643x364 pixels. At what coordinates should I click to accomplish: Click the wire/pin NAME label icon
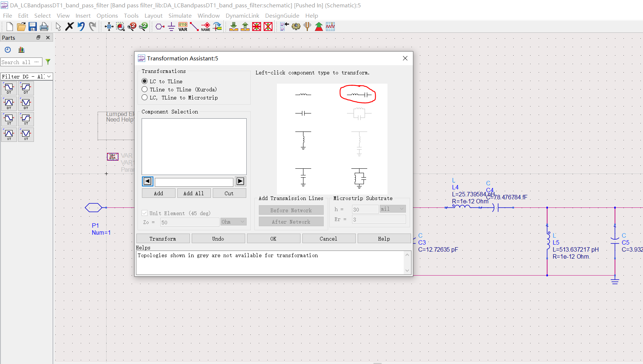pos(206,27)
